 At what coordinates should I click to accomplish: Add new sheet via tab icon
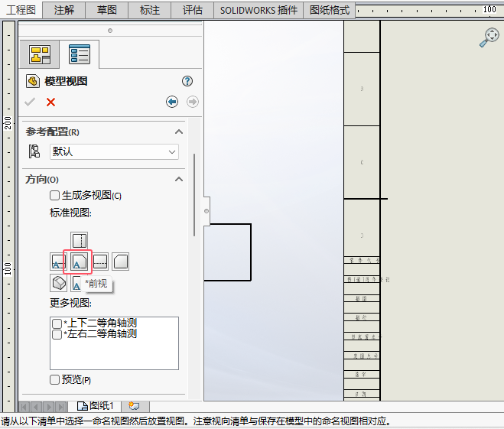[x=134, y=406]
